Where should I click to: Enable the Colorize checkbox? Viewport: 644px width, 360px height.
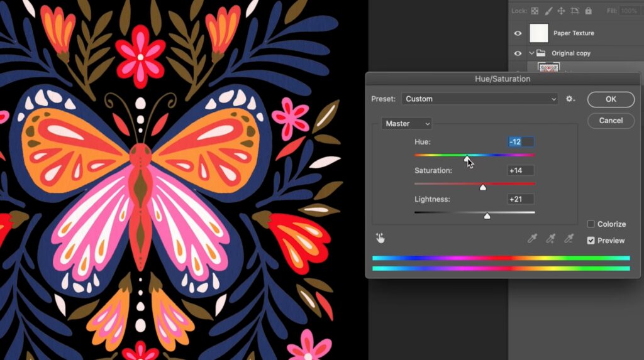pyautogui.click(x=591, y=224)
